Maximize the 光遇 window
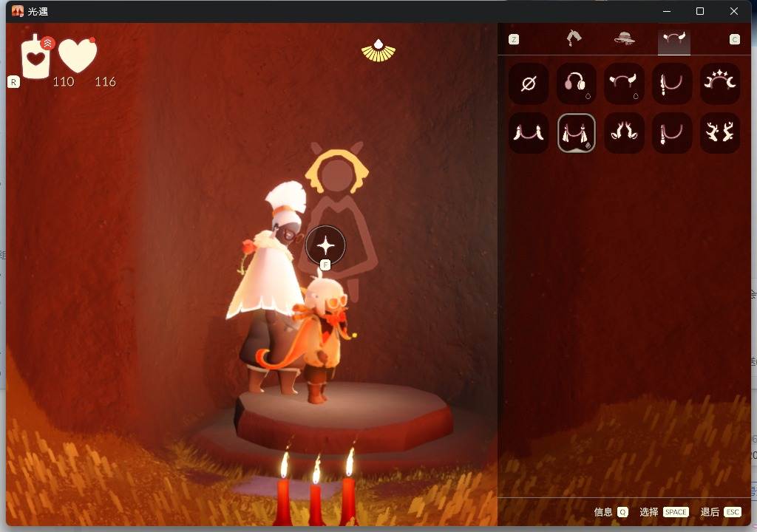757x532 pixels. point(700,11)
